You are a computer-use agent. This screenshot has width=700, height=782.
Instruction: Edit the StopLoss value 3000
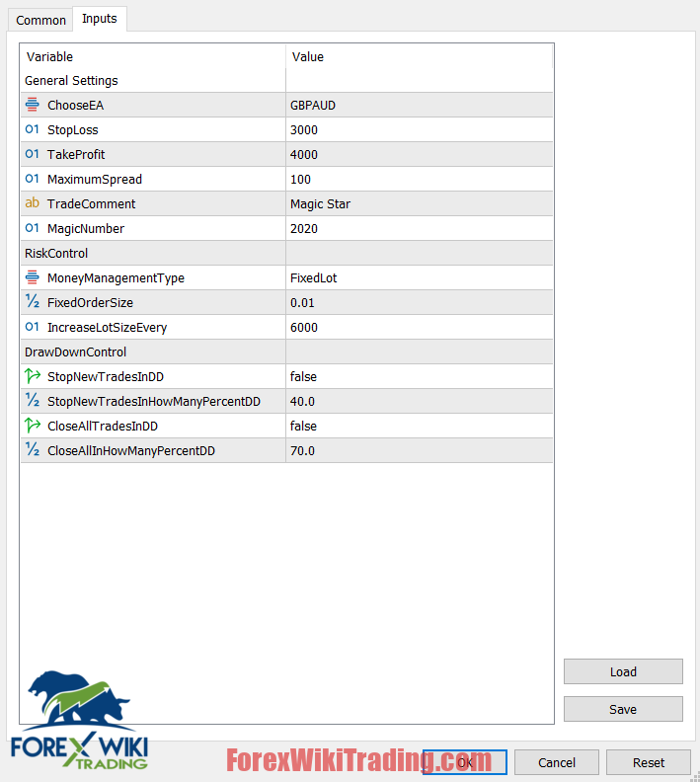(x=420, y=129)
